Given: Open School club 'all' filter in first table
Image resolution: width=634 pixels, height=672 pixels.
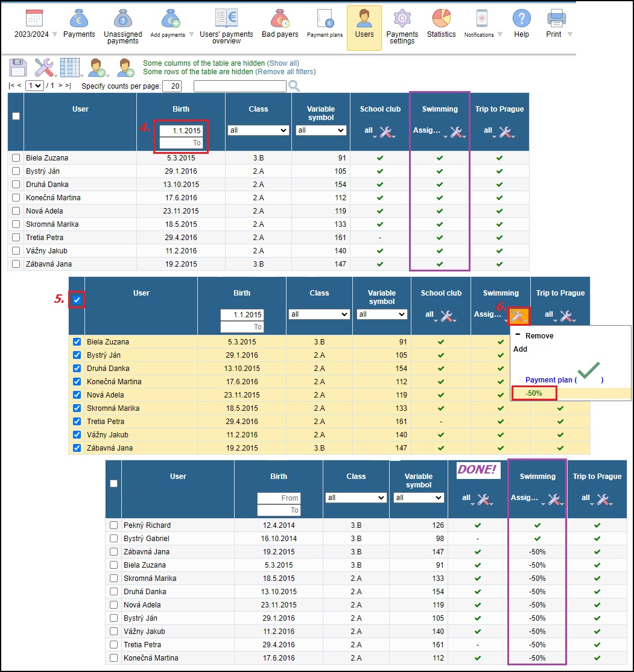Looking at the screenshot, I should pos(370,131).
